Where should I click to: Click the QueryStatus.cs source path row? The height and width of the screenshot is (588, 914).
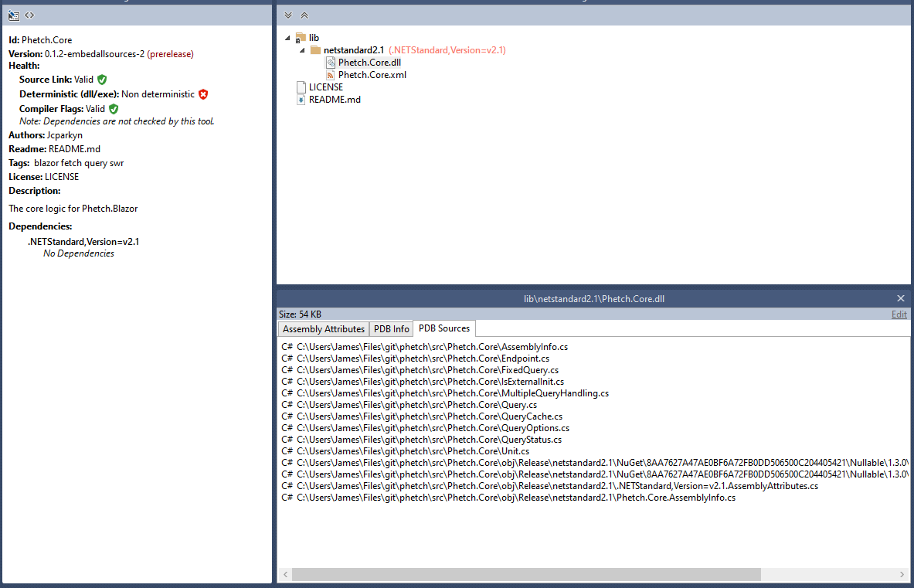pyautogui.click(x=421, y=440)
